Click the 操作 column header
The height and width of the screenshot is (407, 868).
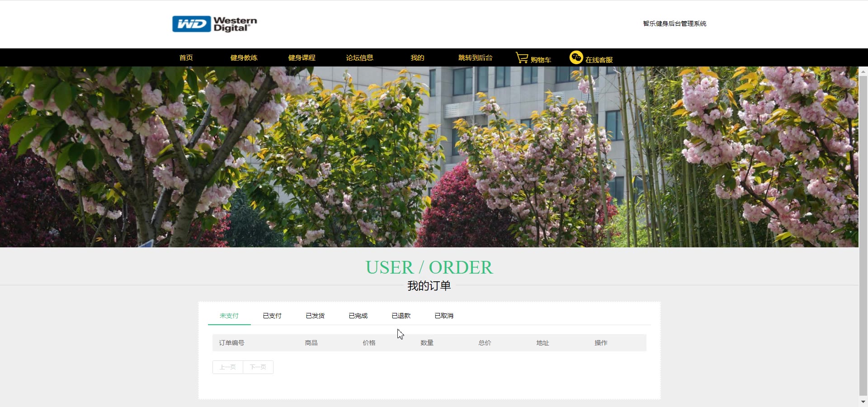[601, 343]
